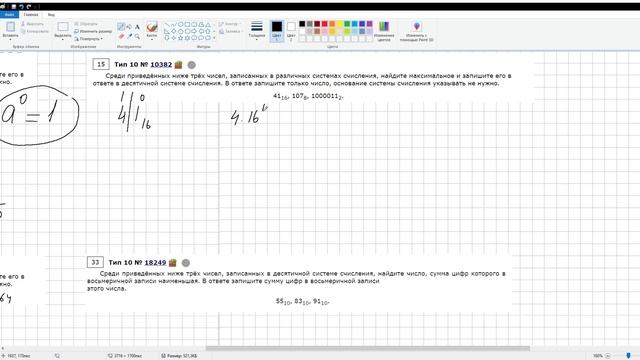Choose the rectangle shape in gallery
Screen dimensions: 640x360
187,24
